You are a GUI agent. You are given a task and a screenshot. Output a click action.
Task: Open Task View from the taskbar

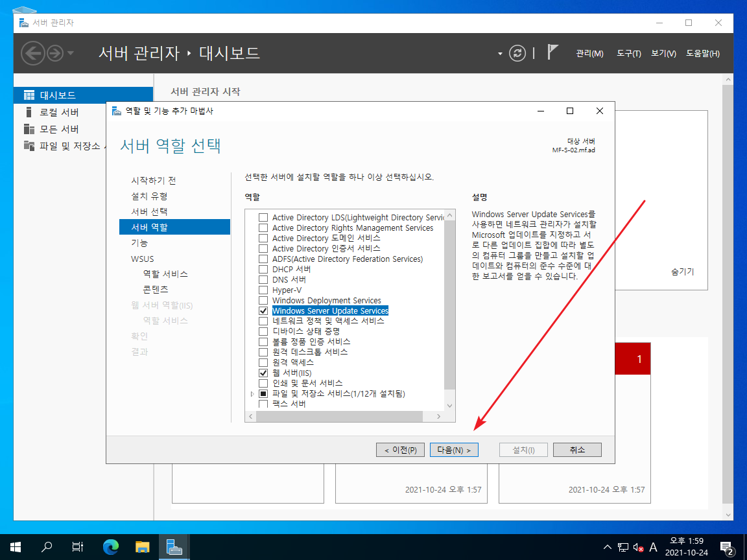pyautogui.click(x=78, y=547)
